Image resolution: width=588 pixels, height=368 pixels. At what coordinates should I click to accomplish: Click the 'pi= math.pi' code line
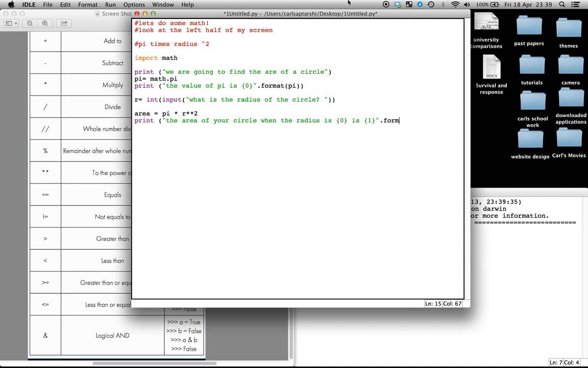(156, 79)
